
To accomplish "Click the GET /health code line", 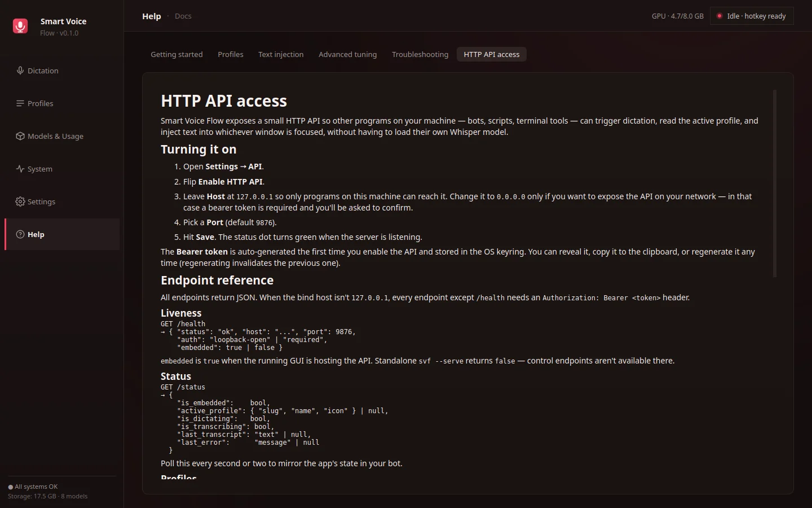I will (x=183, y=324).
